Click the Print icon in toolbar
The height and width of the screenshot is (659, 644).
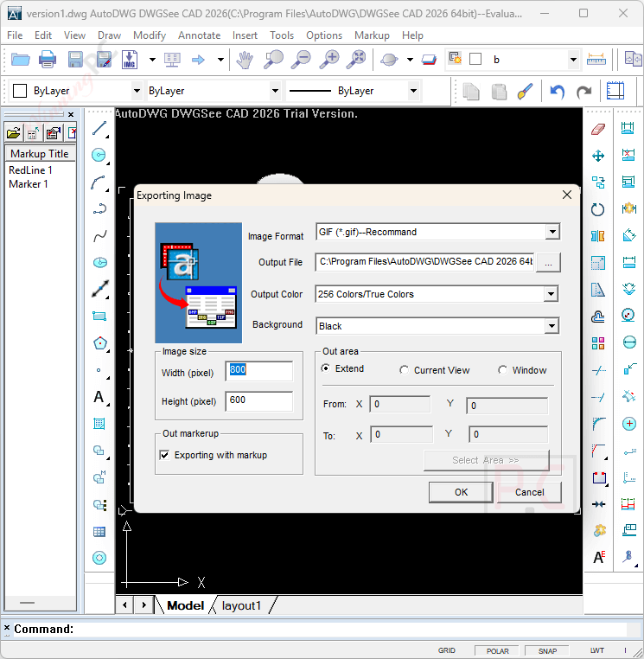(48, 60)
